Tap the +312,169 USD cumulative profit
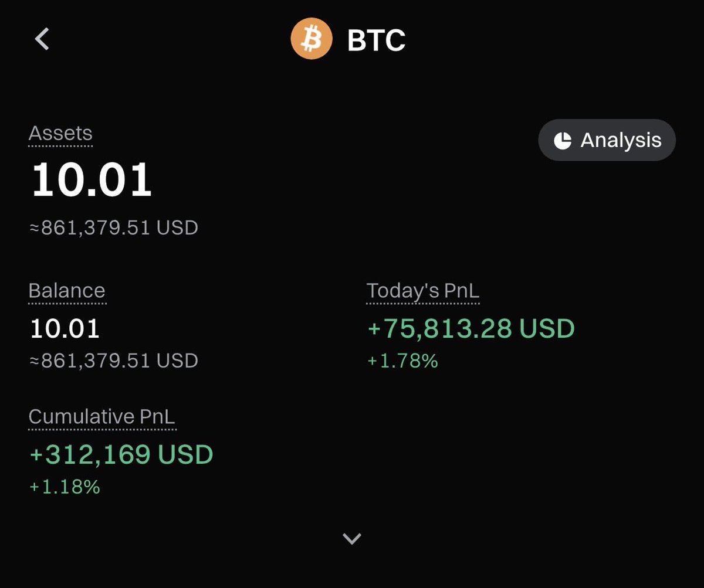This screenshot has height=588, width=704. (x=121, y=455)
